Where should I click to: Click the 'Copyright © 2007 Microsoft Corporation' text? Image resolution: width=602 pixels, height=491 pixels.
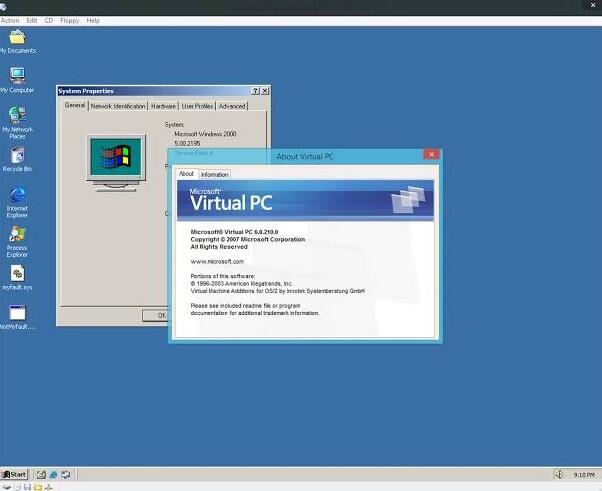click(248, 239)
